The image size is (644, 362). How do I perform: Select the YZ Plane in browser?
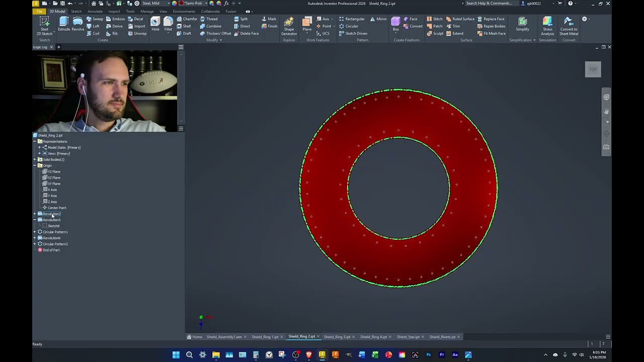pyautogui.click(x=51, y=171)
